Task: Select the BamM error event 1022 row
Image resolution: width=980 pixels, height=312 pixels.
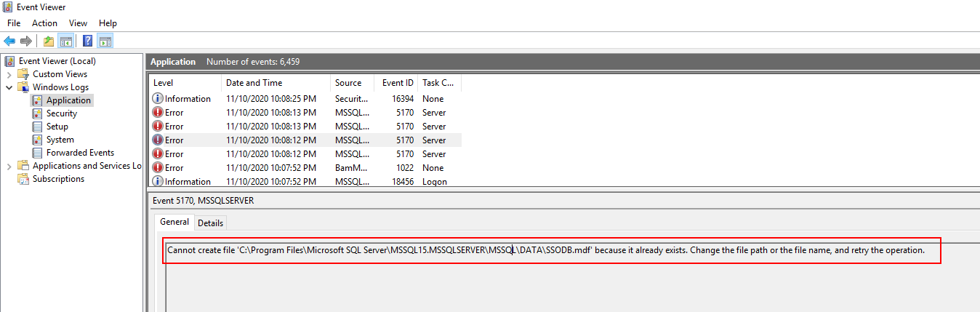Action: pyautogui.click(x=305, y=168)
